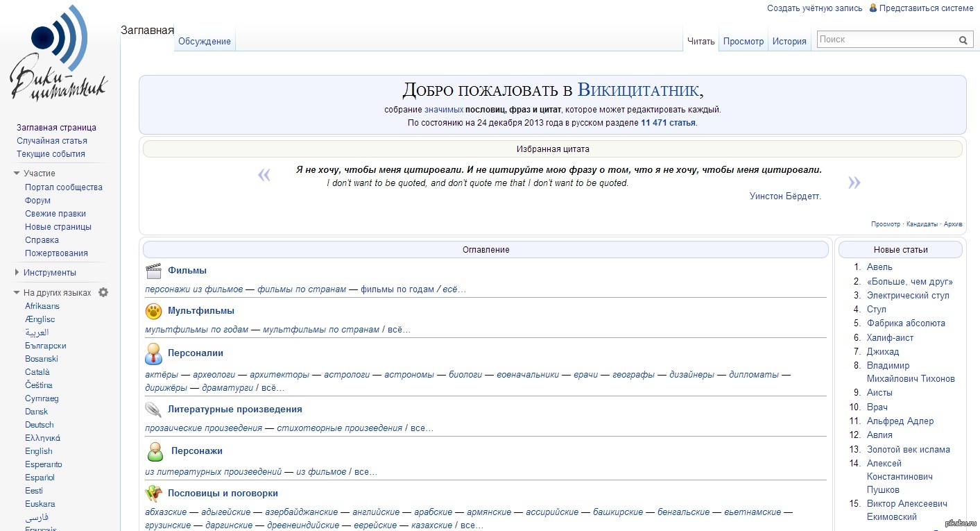Focus the Поиск search field
This screenshot has height=531, width=980.
point(885,40)
